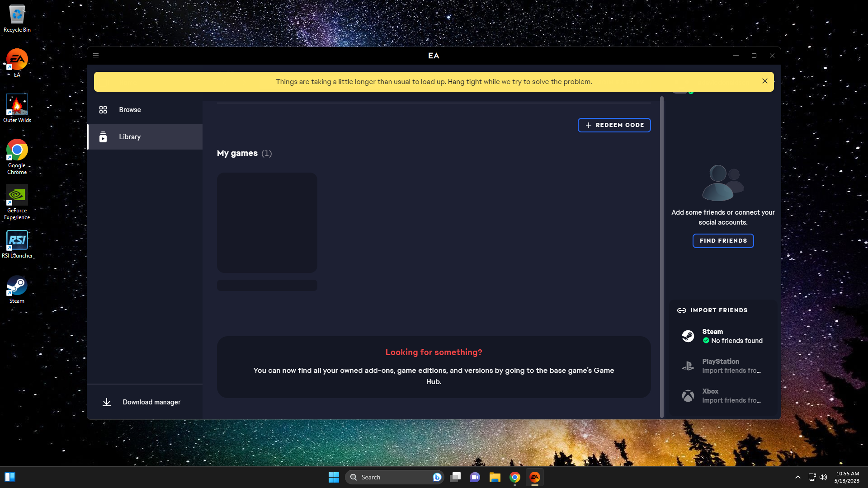
Task: Click the Find Friends button
Action: tap(723, 241)
